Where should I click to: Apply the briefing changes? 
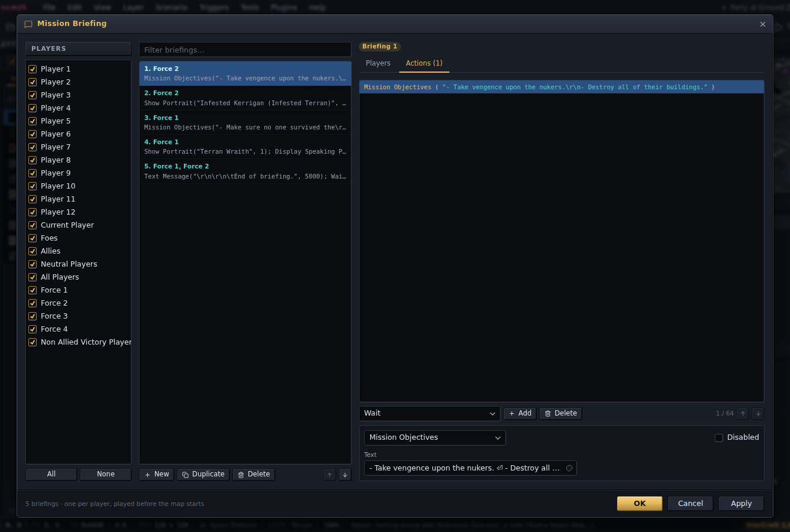(x=742, y=504)
